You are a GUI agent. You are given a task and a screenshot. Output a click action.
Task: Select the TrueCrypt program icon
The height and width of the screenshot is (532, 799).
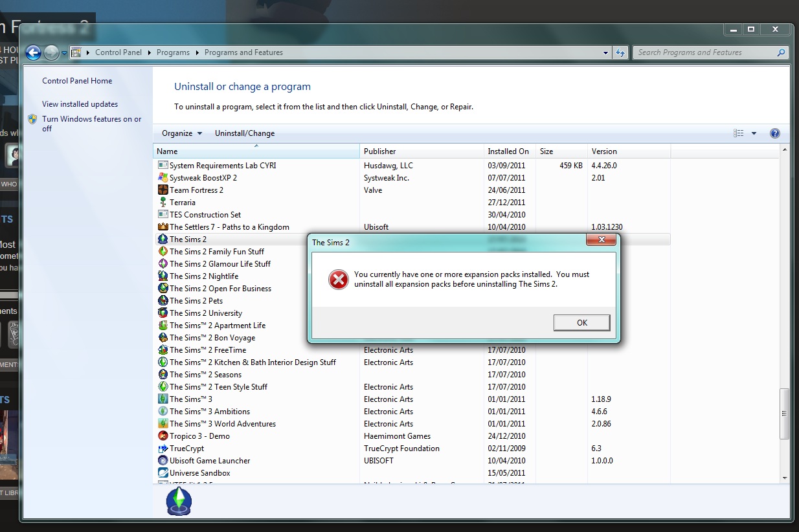click(x=163, y=449)
